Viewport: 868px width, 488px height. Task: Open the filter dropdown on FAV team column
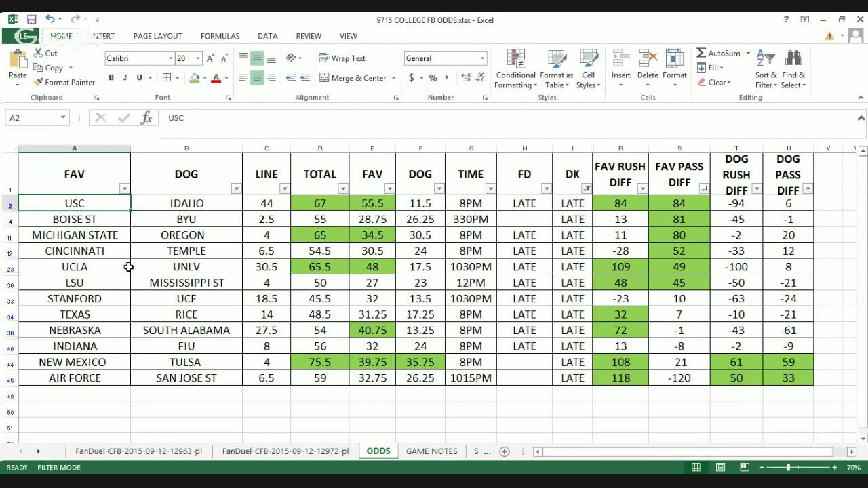(124, 188)
